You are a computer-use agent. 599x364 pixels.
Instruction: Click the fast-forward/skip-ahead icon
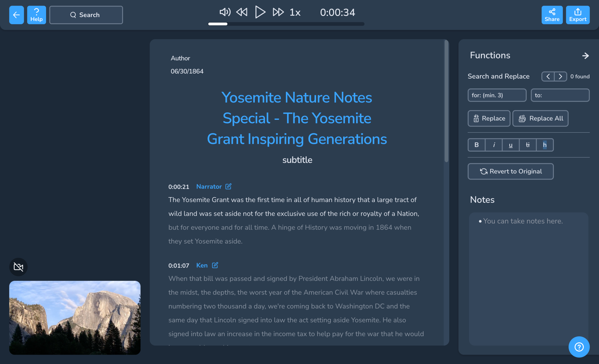tap(277, 11)
